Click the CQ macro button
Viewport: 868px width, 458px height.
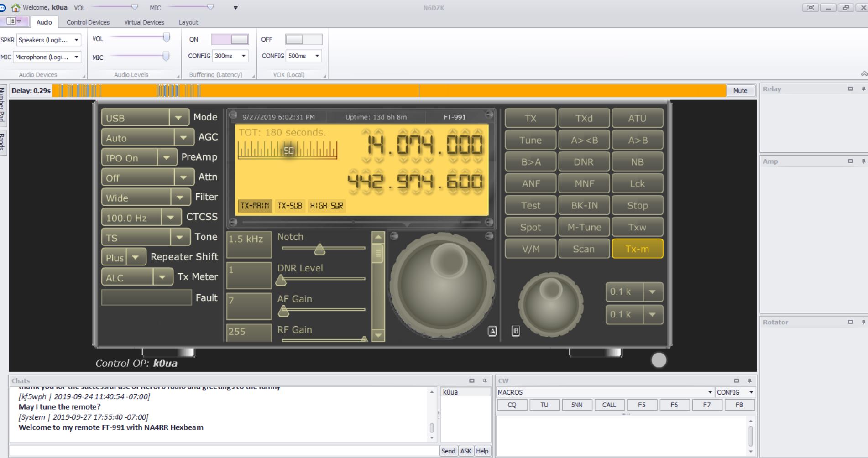[512, 405]
